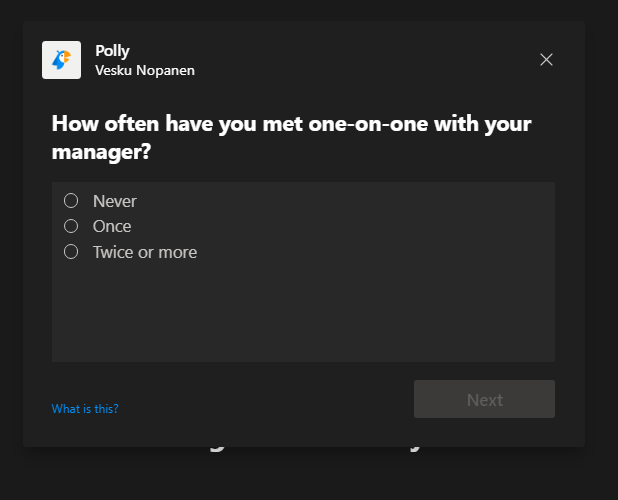Click the one-on-one manager question heading
Image resolution: width=618 pixels, height=500 pixels.
click(290, 138)
